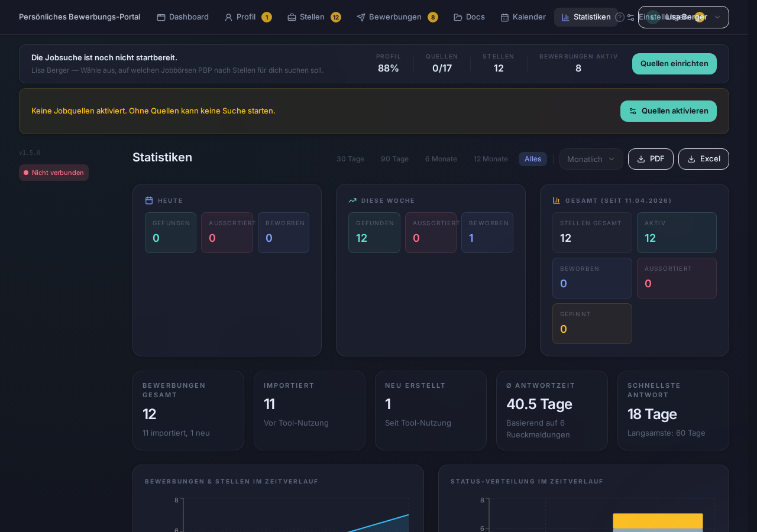Open the Stellen tab
757x532 pixels.
click(314, 17)
